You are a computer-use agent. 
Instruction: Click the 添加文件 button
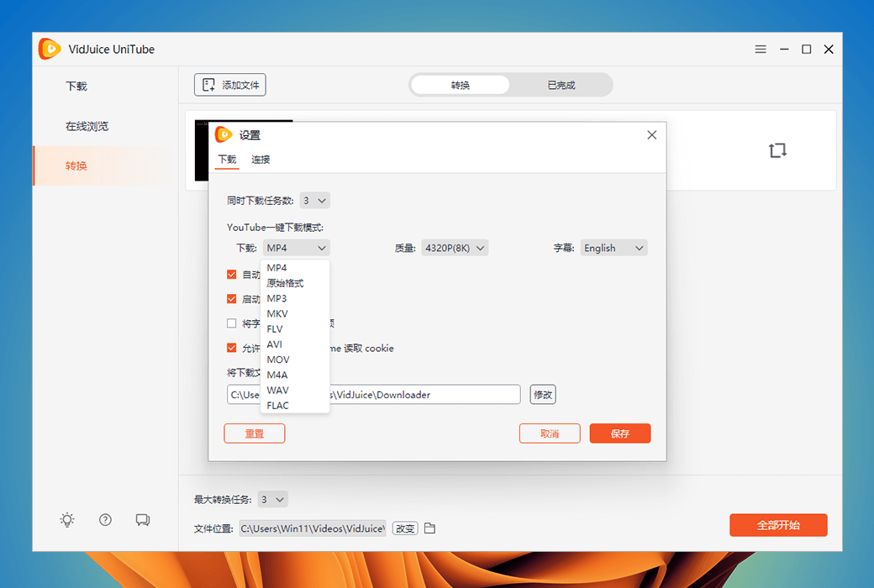[230, 85]
